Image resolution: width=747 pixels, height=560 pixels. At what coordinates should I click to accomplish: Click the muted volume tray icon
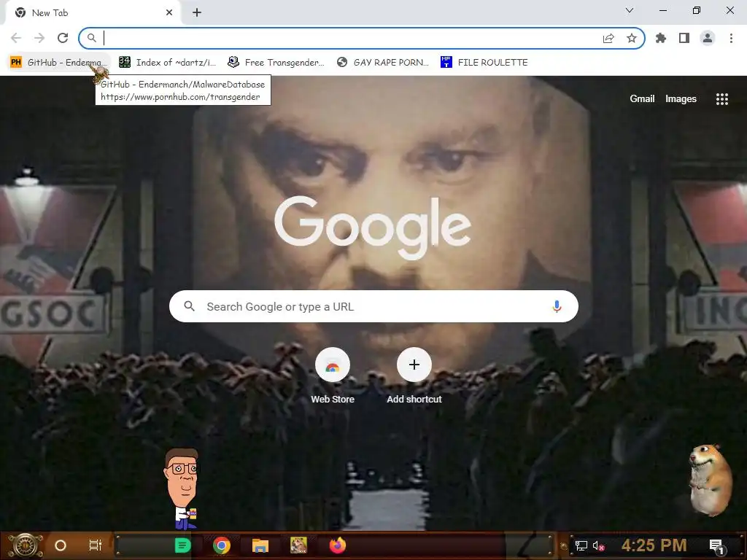click(x=598, y=545)
